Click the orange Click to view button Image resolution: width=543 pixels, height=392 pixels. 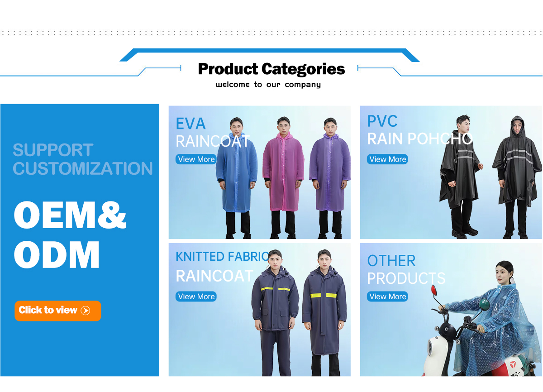point(57,311)
